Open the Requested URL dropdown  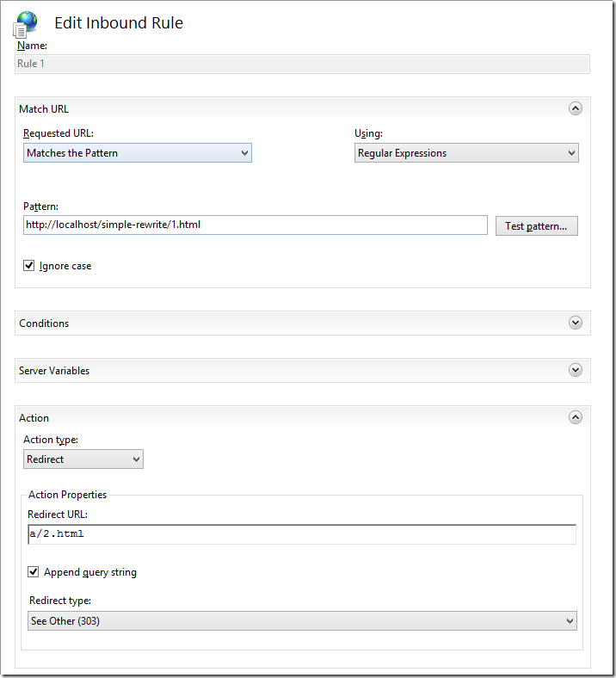pos(138,153)
